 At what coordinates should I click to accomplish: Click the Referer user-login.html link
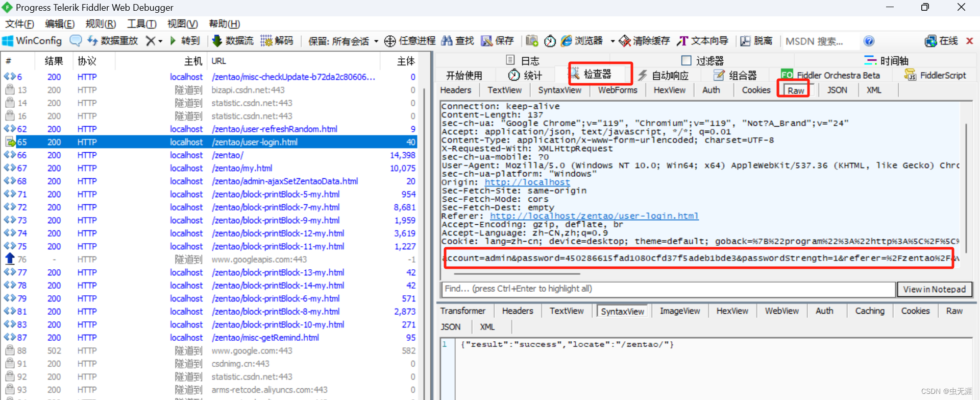[594, 216]
